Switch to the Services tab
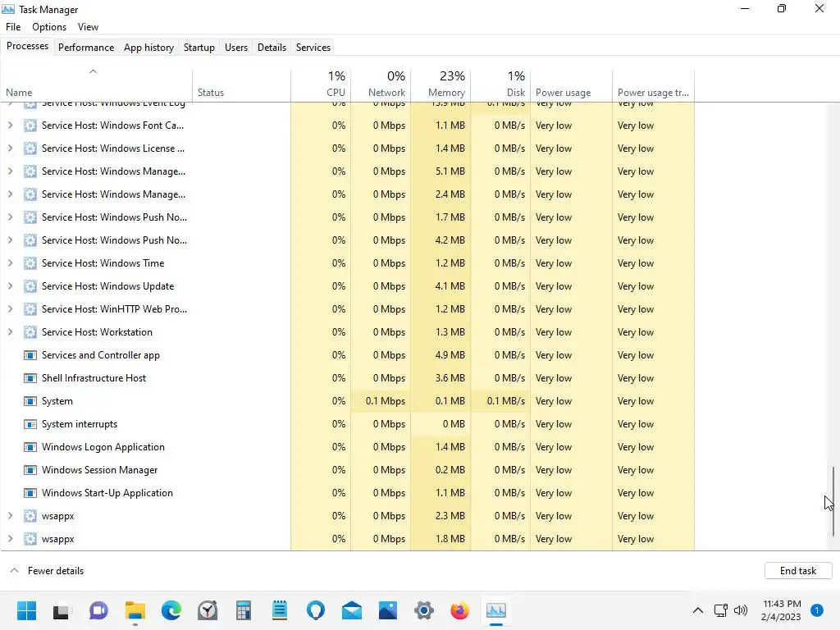The image size is (840, 630). pyautogui.click(x=313, y=47)
